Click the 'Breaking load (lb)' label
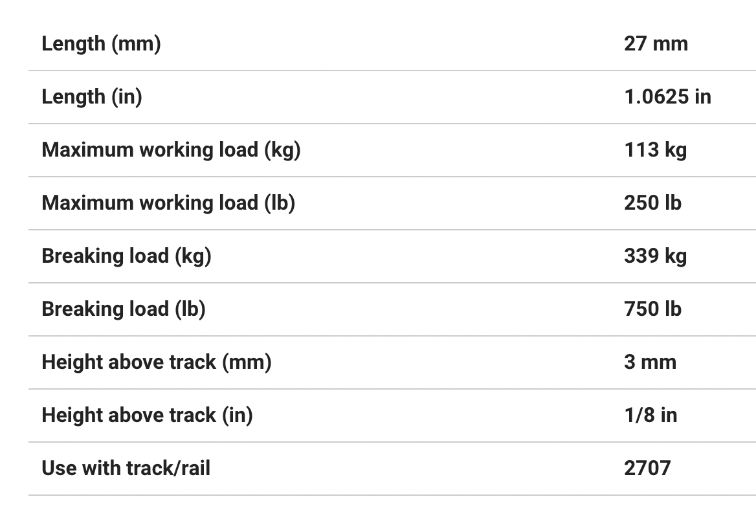 (124, 309)
